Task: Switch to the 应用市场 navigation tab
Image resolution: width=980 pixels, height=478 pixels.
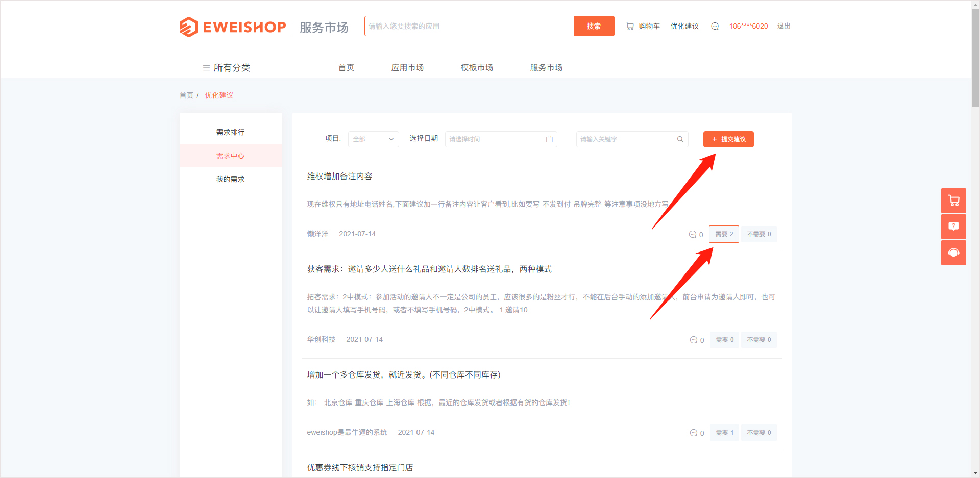Action: point(407,68)
